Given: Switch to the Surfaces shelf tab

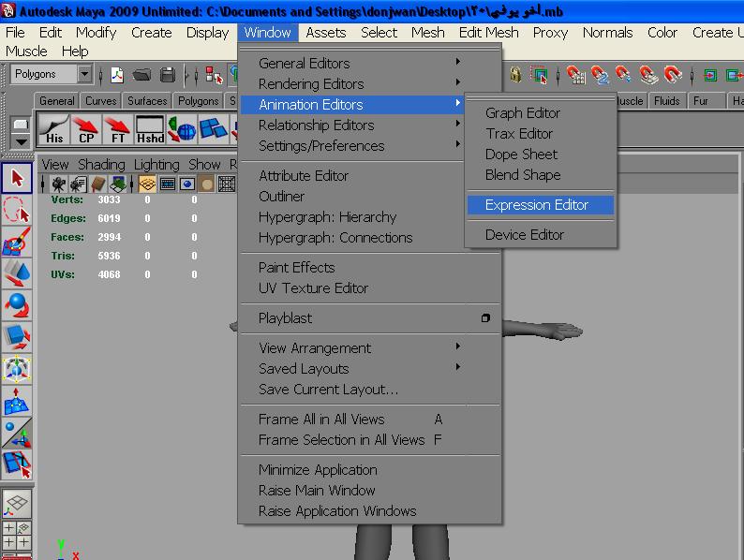Looking at the screenshot, I should [x=147, y=101].
